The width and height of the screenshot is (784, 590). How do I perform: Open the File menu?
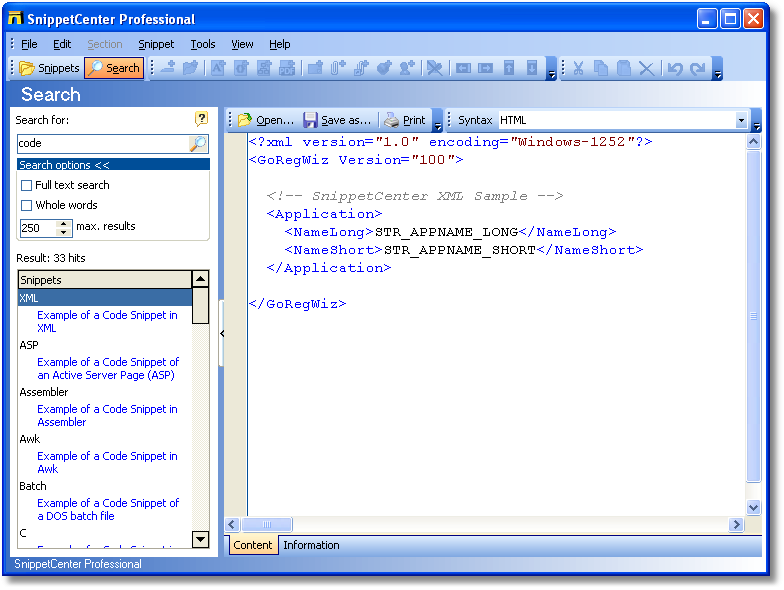(x=29, y=44)
